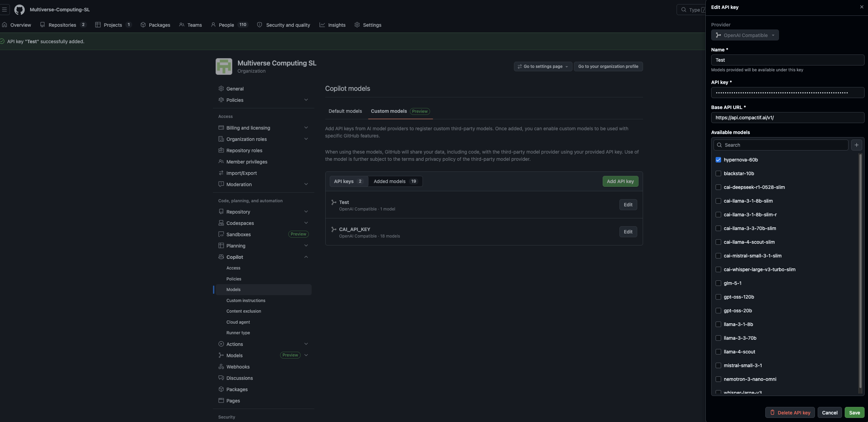Click the Repository roles icon
Screen dimensions: 868x422
tap(221, 150)
